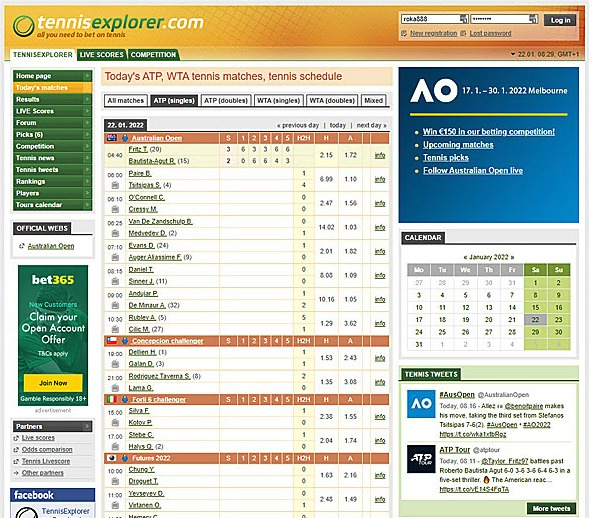Viewport: 590px width, 518px height.
Task: Click the Log in button
Action: [560, 20]
